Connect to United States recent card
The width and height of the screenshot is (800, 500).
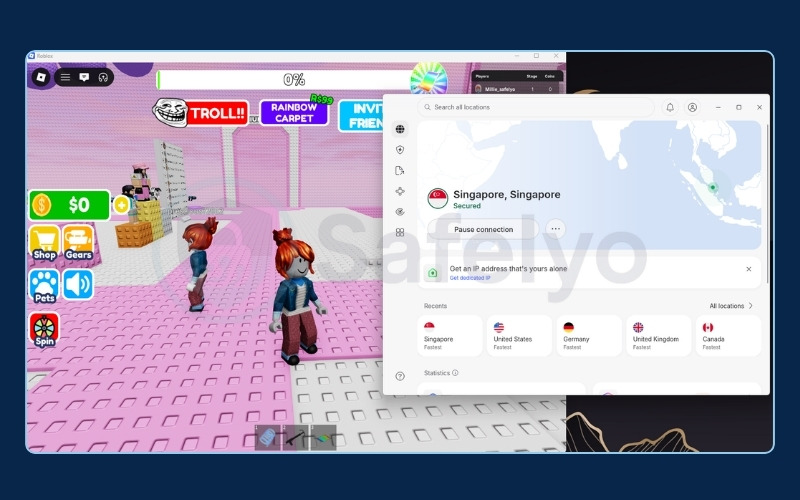[519, 335]
